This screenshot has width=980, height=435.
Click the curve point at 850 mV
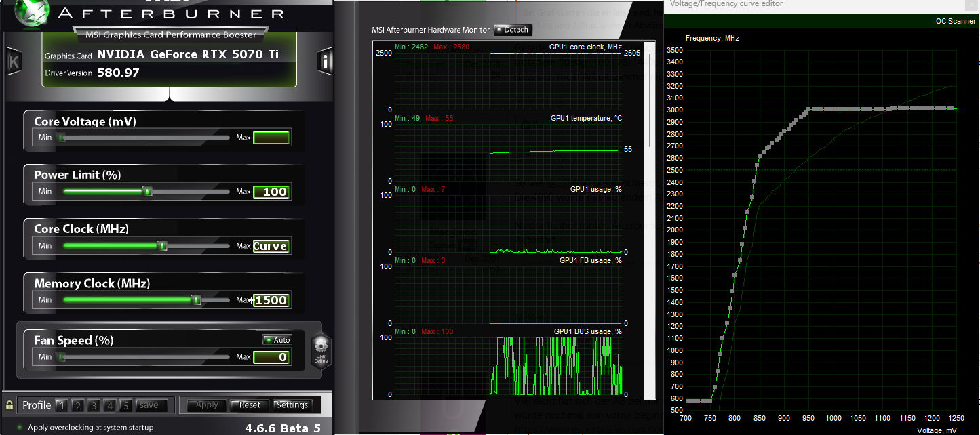tap(759, 157)
